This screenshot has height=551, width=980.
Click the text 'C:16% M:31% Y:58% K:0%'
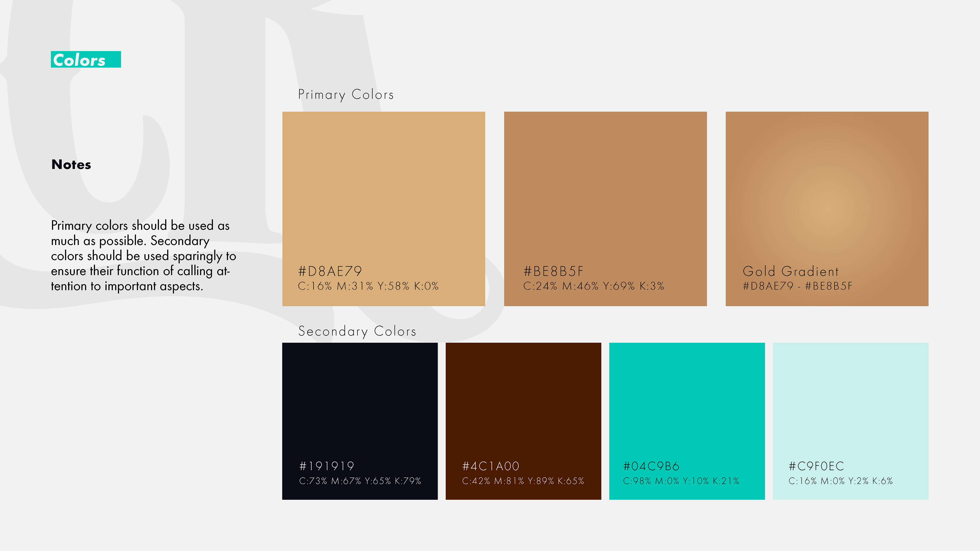[x=368, y=286]
